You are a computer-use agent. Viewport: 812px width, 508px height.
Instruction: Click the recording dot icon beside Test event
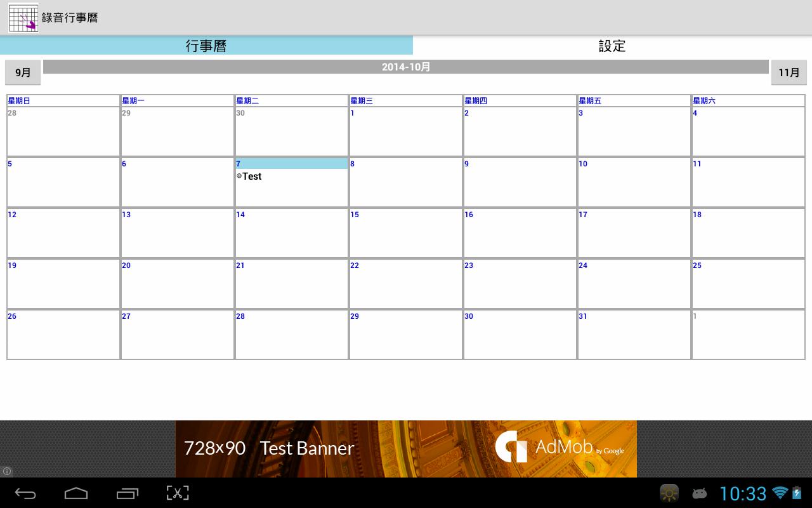pos(239,177)
